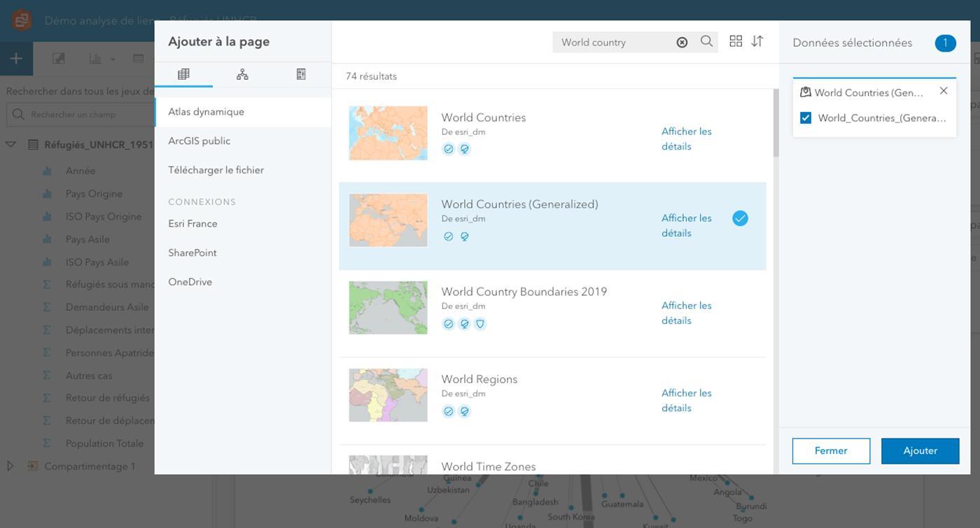Click World Regions title text

pos(479,379)
